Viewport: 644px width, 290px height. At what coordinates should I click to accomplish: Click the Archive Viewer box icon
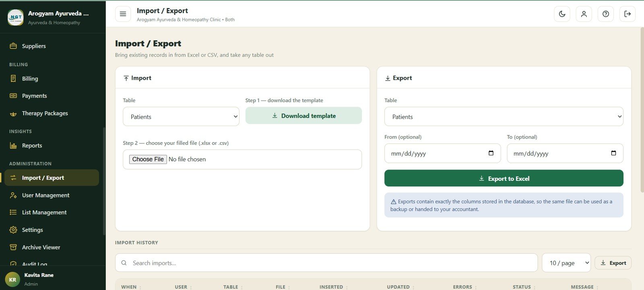(x=13, y=247)
